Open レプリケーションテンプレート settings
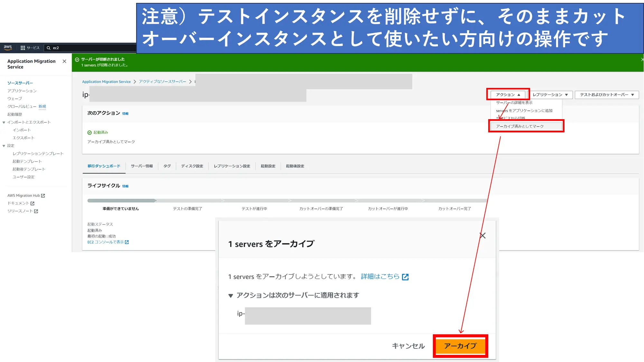The width and height of the screenshot is (644, 362). pos(38,154)
